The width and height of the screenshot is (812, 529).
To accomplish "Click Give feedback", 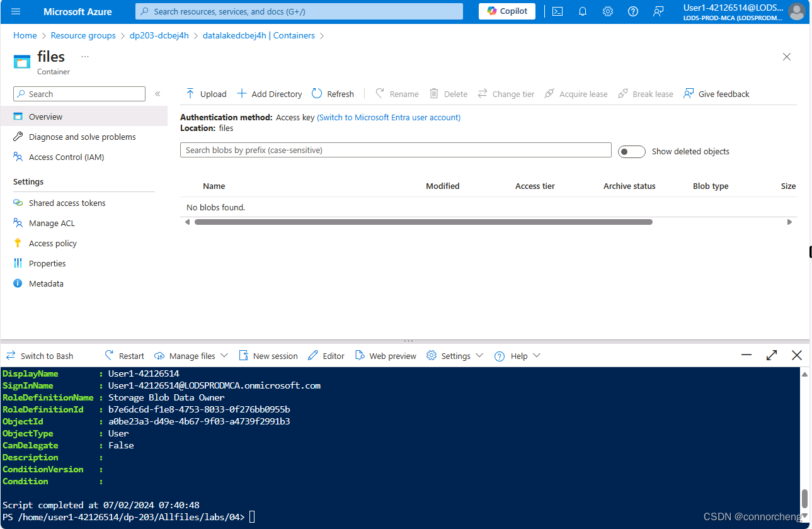I will coord(717,94).
